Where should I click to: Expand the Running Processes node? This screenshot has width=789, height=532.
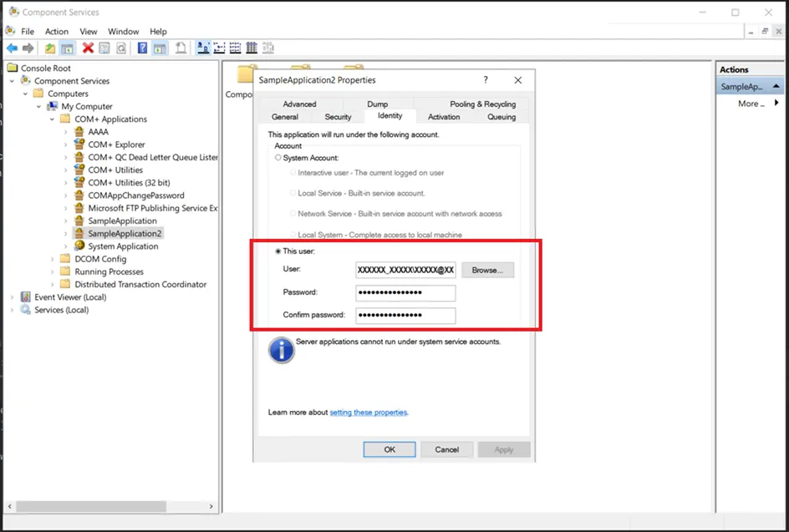(x=53, y=271)
